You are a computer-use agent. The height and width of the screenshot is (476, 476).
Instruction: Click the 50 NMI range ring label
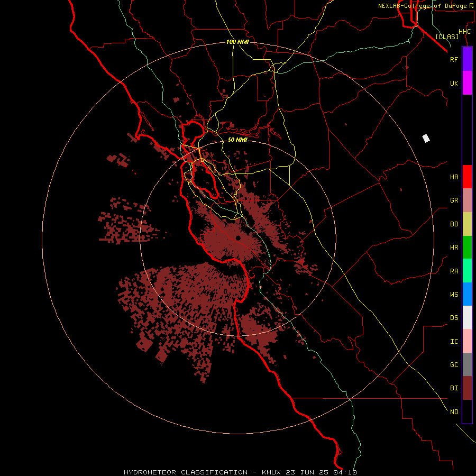(x=237, y=140)
